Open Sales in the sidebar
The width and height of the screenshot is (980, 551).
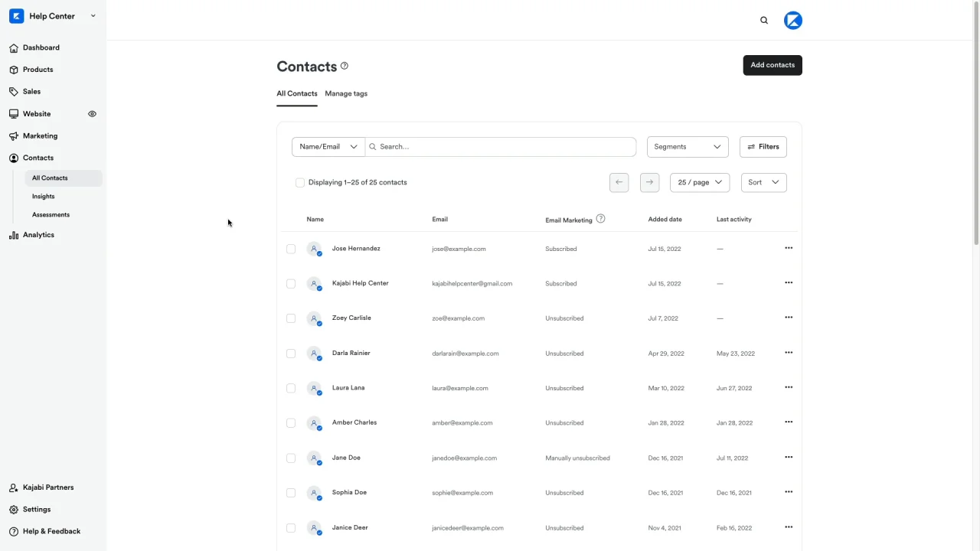pyautogui.click(x=31, y=91)
